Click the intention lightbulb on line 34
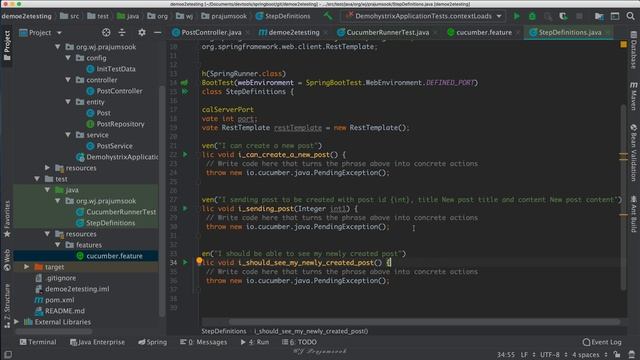 199,260
